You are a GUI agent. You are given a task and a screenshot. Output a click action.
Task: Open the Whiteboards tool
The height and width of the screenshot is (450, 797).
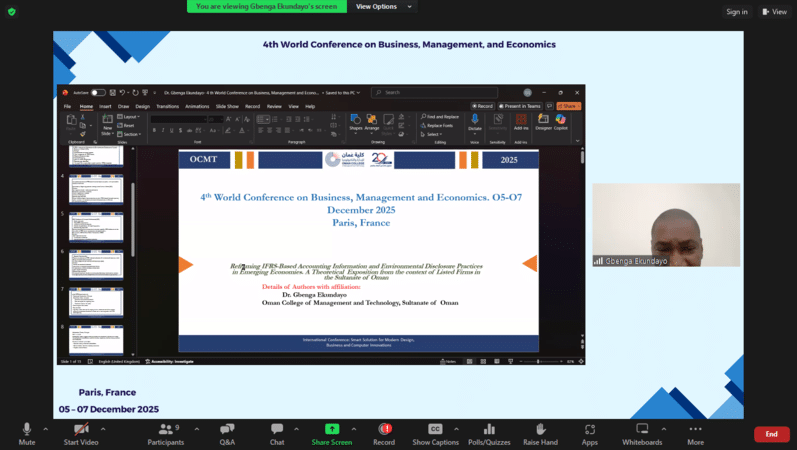coord(642,429)
